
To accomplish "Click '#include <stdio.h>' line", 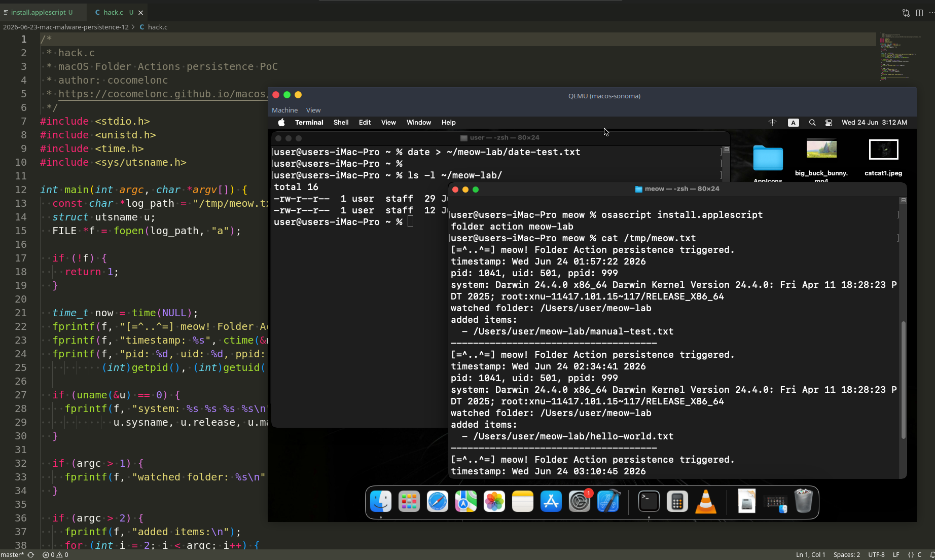I will (95, 121).
